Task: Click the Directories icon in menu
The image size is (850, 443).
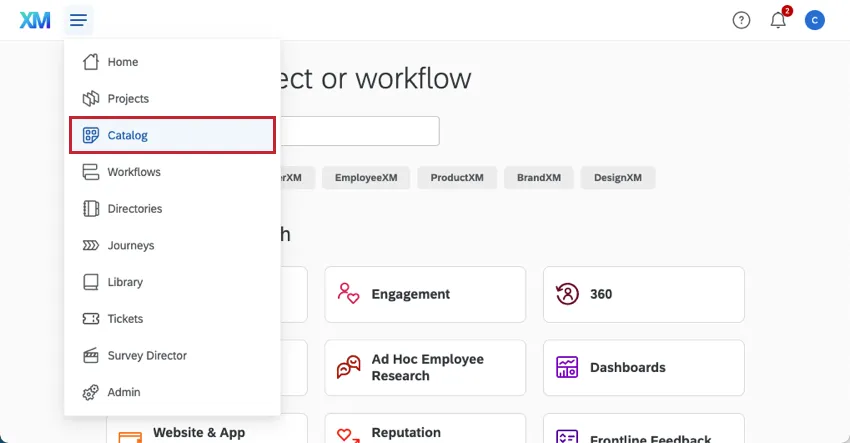Action: [x=91, y=209]
